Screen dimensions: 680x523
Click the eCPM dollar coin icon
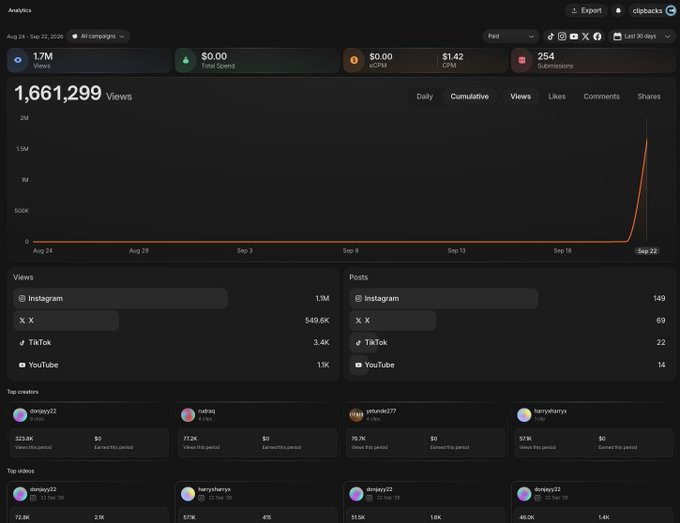pyautogui.click(x=354, y=60)
